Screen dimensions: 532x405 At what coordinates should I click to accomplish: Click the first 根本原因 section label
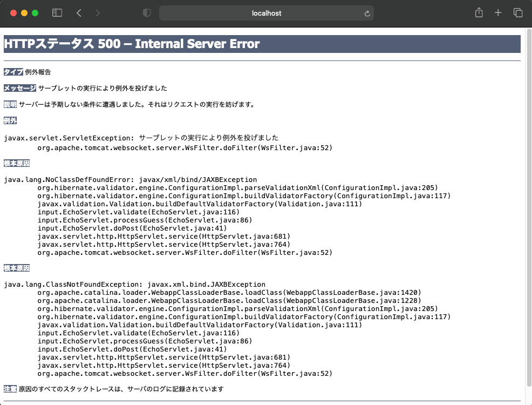point(16,163)
